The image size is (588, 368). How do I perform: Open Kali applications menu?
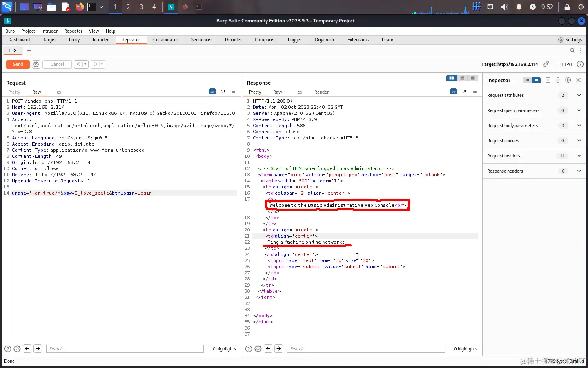tap(7, 7)
